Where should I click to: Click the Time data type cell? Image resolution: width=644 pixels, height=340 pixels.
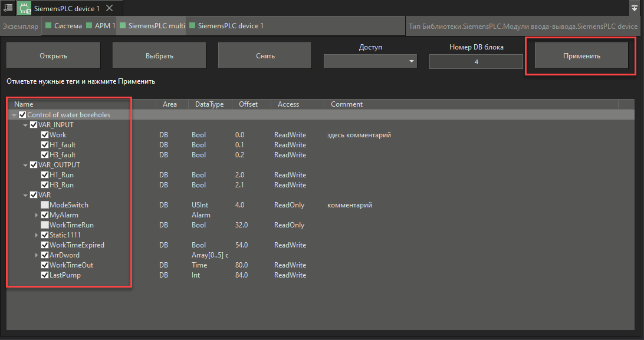(199, 265)
